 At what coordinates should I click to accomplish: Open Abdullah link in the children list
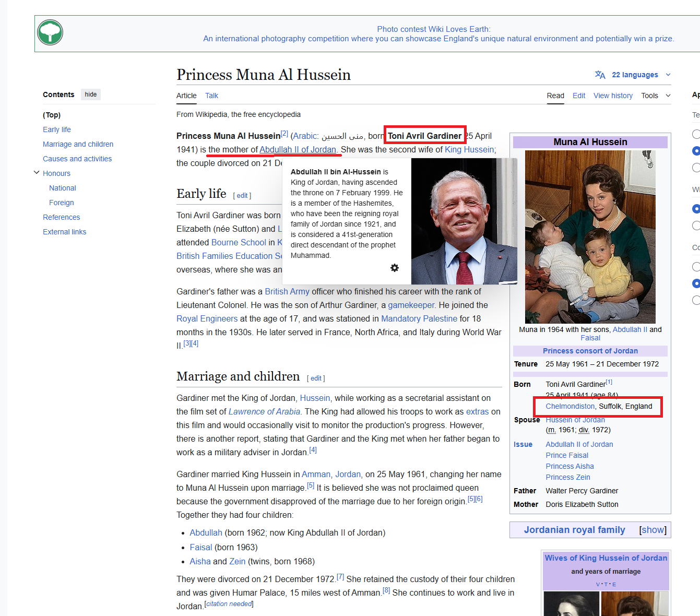tap(206, 532)
